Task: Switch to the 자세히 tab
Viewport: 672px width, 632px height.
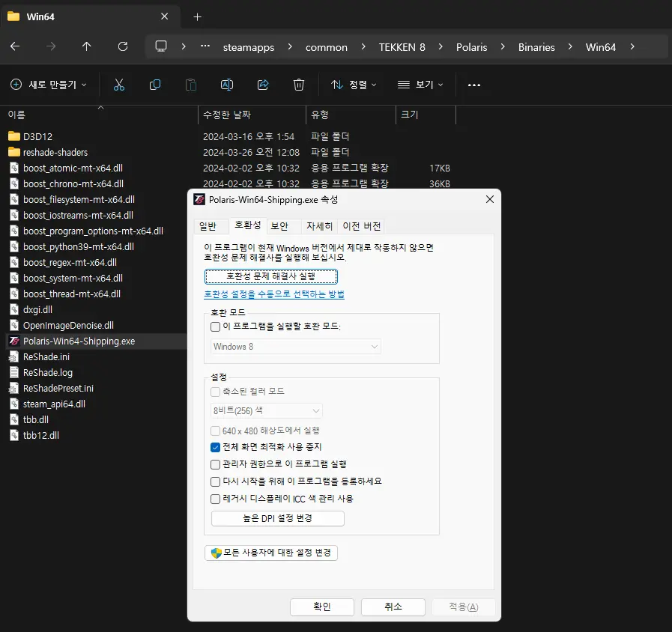Action: pos(319,226)
